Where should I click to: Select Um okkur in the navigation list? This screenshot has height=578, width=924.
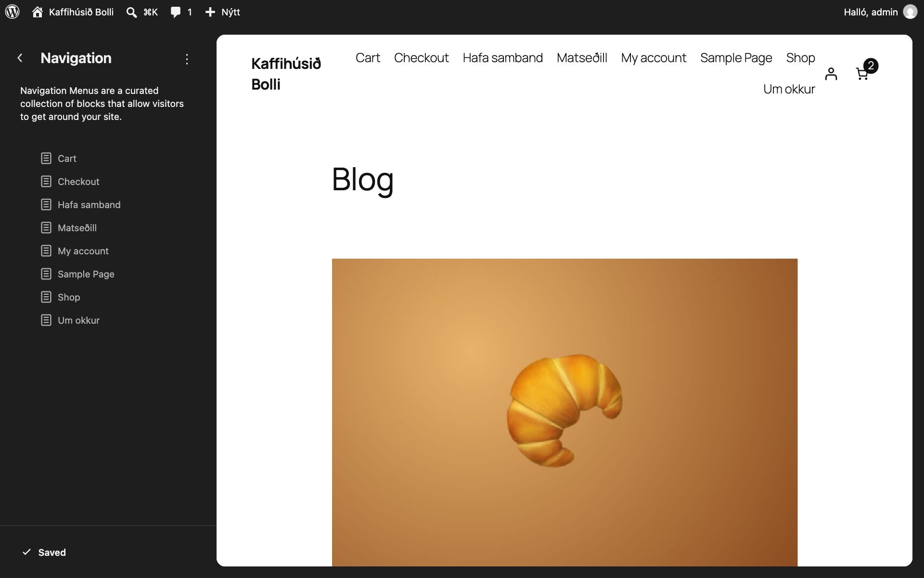(78, 320)
